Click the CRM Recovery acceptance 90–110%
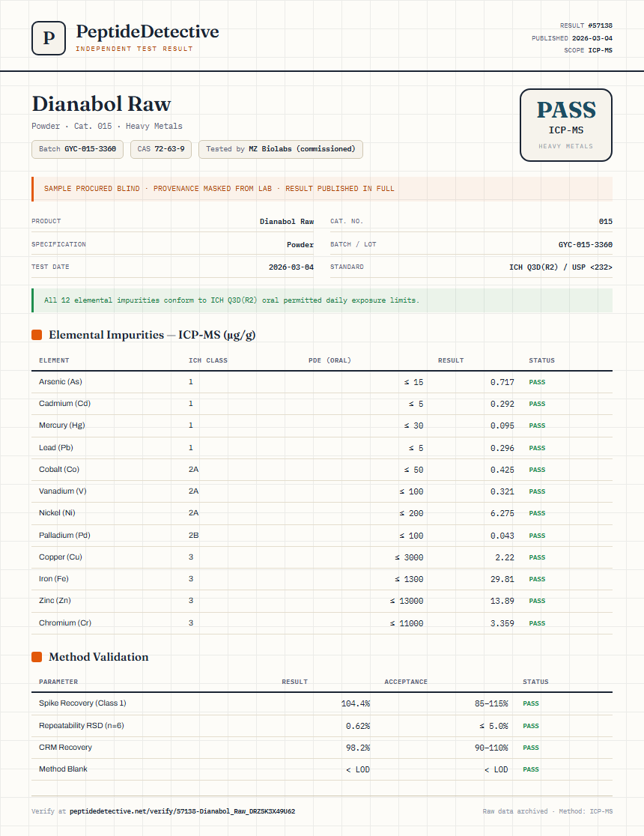The width and height of the screenshot is (644, 836). click(x=491, y=748)
